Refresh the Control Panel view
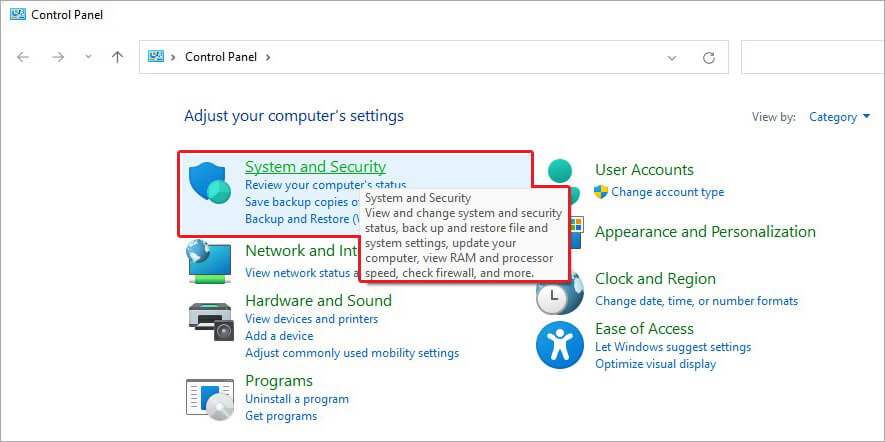 (x=709, y=58)
